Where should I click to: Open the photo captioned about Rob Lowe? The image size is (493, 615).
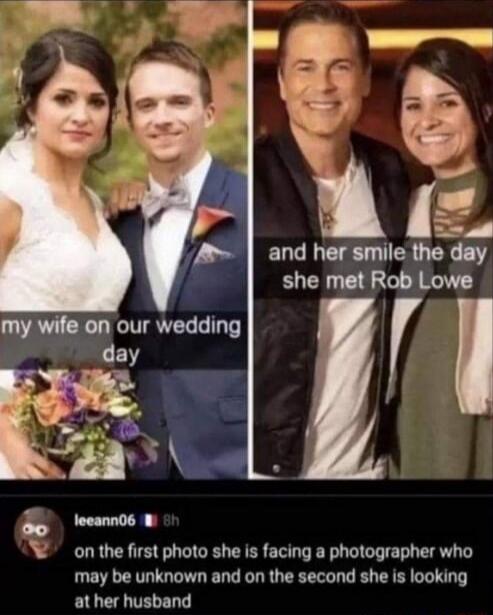[x=373, y=239]
